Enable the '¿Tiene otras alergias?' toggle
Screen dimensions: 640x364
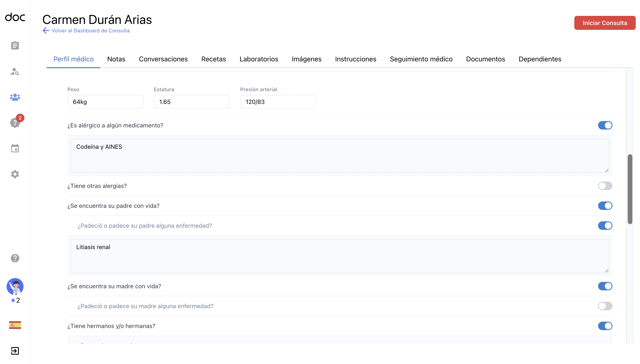point(605,186)
